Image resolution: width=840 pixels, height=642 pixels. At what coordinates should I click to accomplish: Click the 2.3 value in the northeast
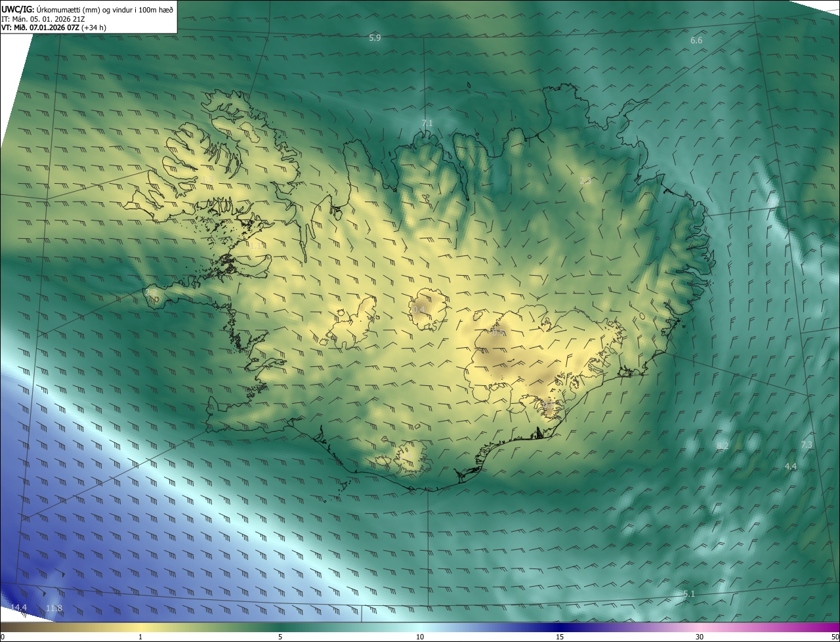(585, 181)
